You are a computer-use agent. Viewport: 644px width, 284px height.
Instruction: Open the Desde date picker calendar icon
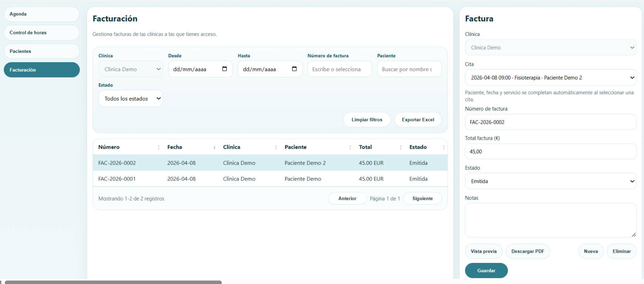click(224, 69)
